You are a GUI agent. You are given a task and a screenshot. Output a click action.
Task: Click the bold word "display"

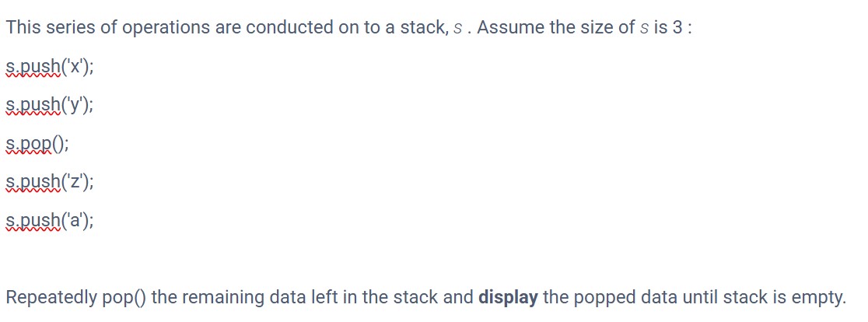[x=508, y=298]
